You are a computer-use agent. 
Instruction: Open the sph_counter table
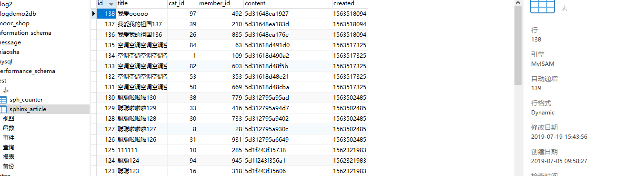[26, 100]
